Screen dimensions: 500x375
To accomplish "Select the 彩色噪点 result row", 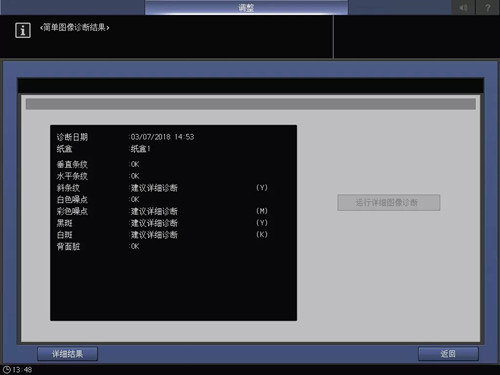I will pos(162,211).
